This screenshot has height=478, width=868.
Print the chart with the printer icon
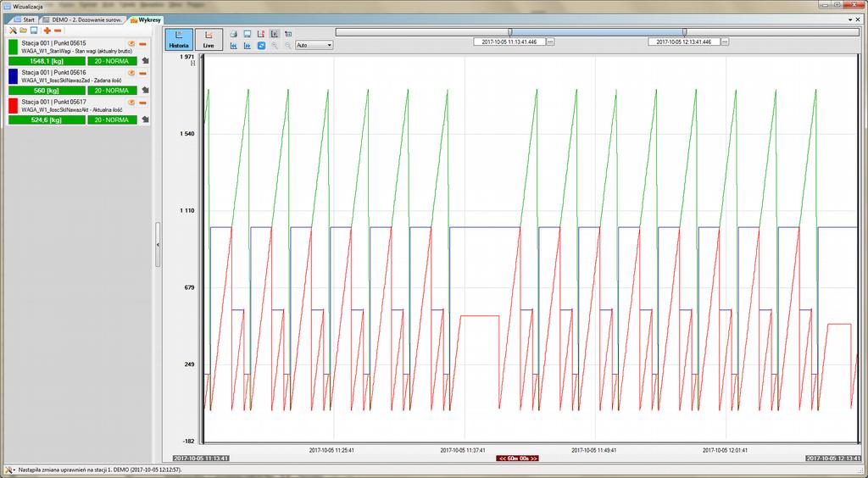point(234,34)
